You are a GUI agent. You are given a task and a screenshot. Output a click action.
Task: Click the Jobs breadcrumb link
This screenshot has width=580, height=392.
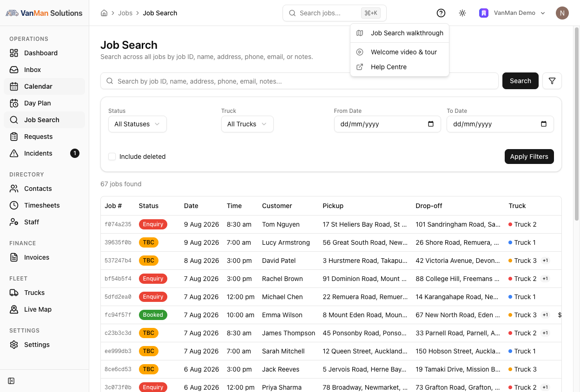click(x=125, y=13)
